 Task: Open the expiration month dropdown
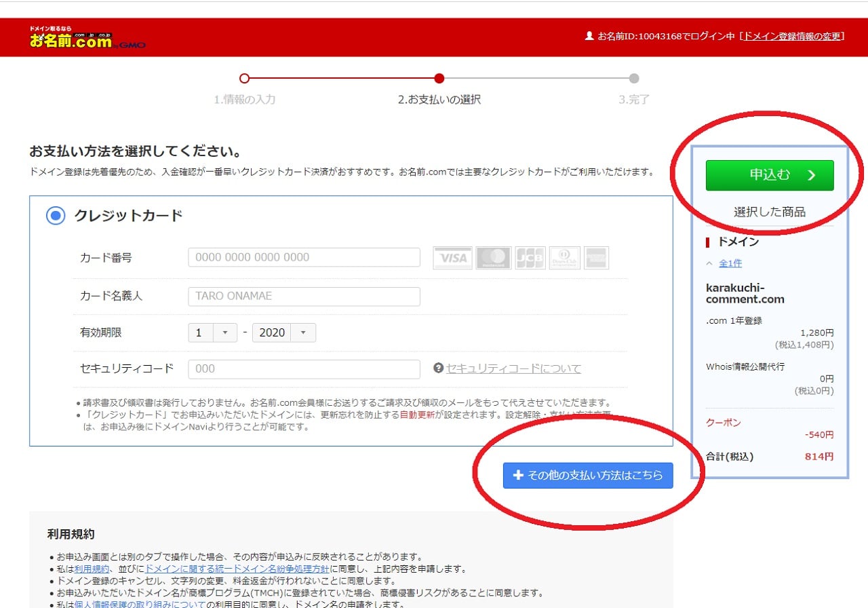click(212, 332)
